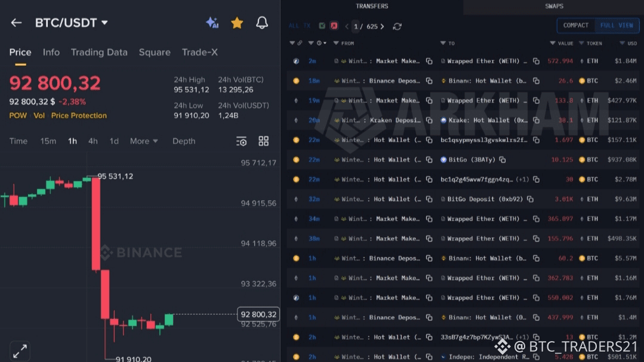Open the Square tab
The height and width of the screenshot is (362, 644).
(x=155, y=52)
